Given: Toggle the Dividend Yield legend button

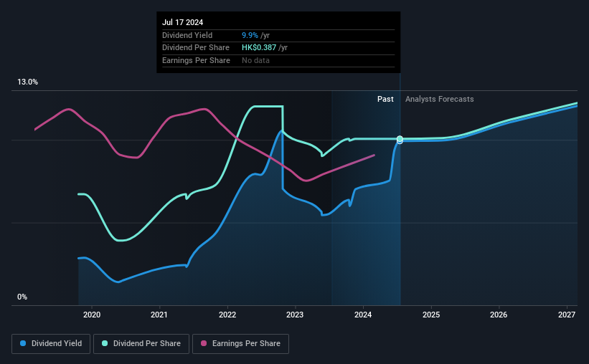Looking at the screenshot, I should 51,344.
